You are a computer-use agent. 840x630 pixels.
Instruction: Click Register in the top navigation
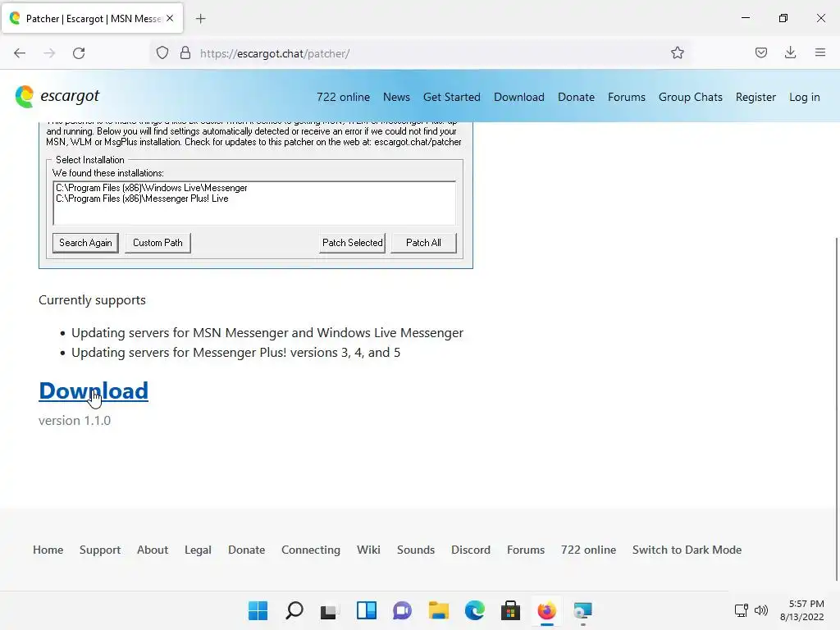tap(756, 97)
